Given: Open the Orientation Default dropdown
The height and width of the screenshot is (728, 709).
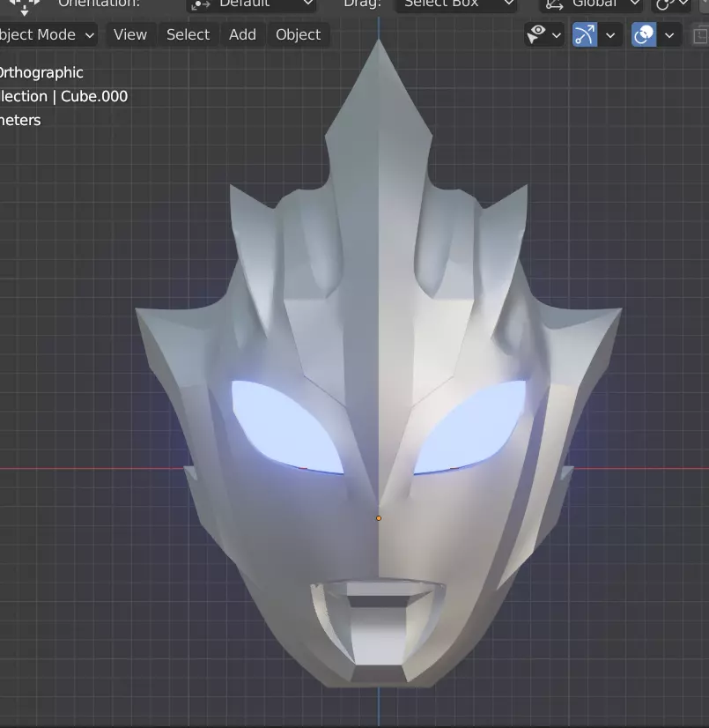Looking at the screenshot, I should [x=252, y=4].
